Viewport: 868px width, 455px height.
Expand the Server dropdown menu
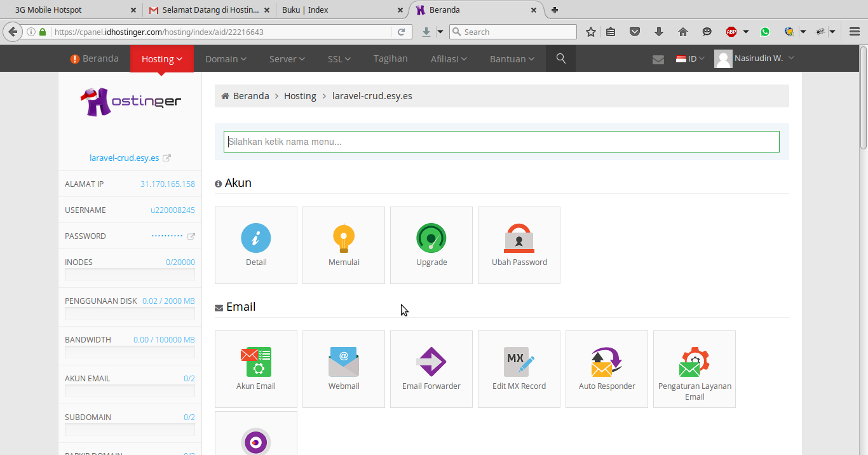(287, 58)
